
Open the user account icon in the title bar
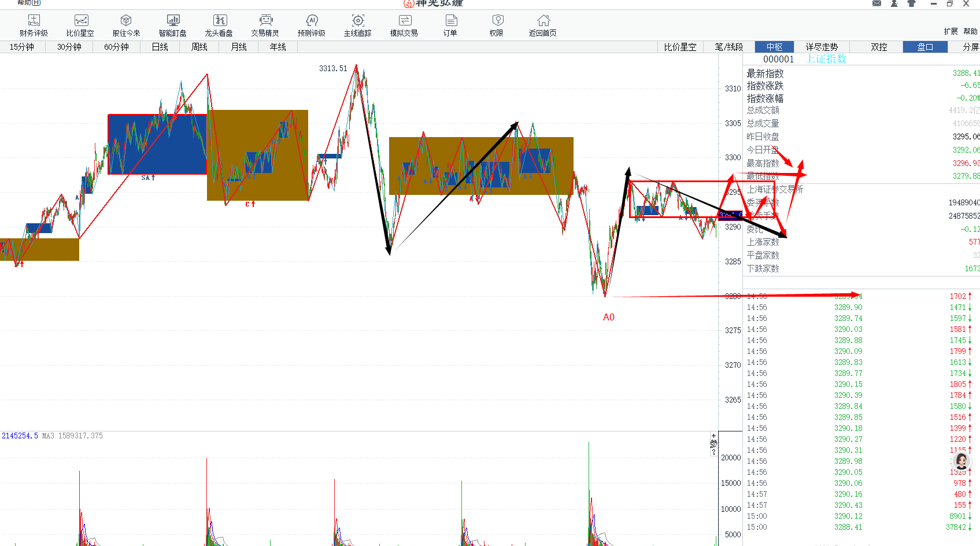894,3
